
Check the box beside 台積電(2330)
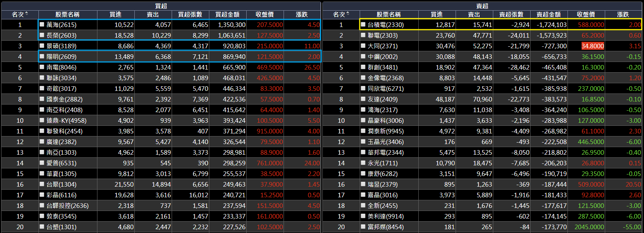pyautogui.click(x=363, y=24)
